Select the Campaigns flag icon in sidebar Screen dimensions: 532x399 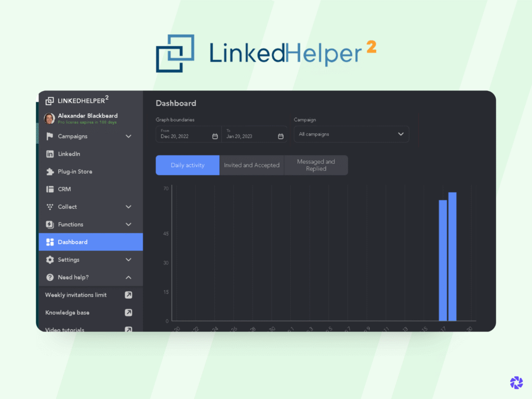[x=49, y=136]
